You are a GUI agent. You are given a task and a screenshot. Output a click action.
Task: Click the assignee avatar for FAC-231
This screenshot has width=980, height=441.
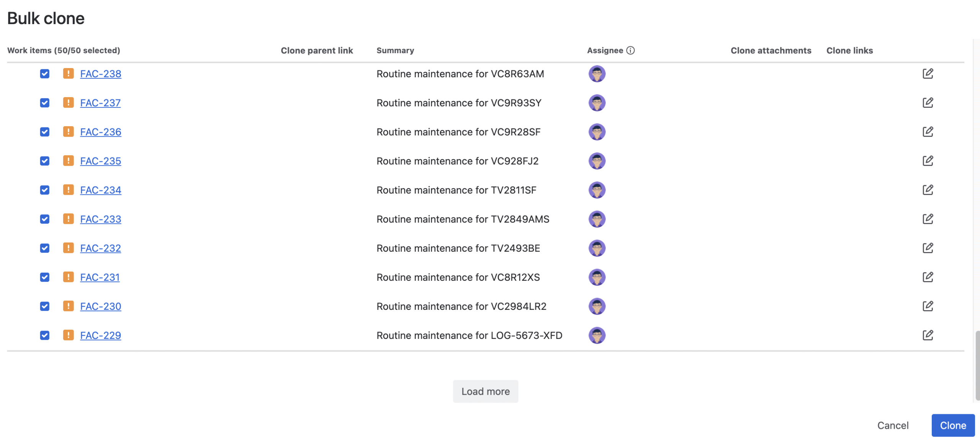(597, 277)
